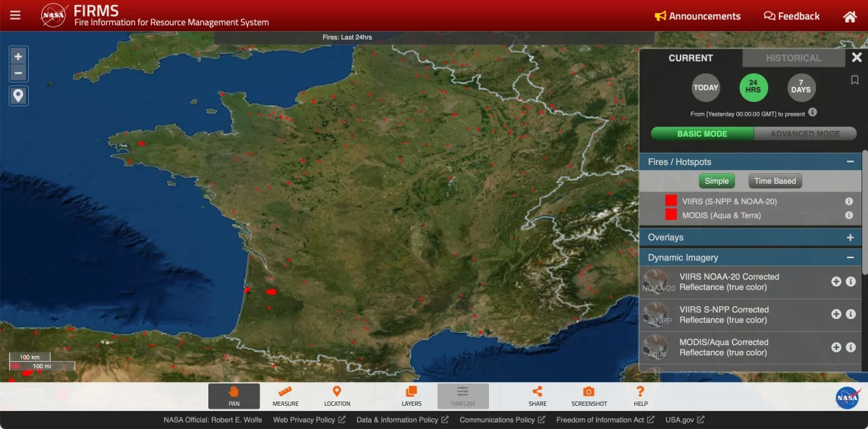Choose Time Based fire display
Viewport: 868px width, 429px height.
tap(775, 181)
